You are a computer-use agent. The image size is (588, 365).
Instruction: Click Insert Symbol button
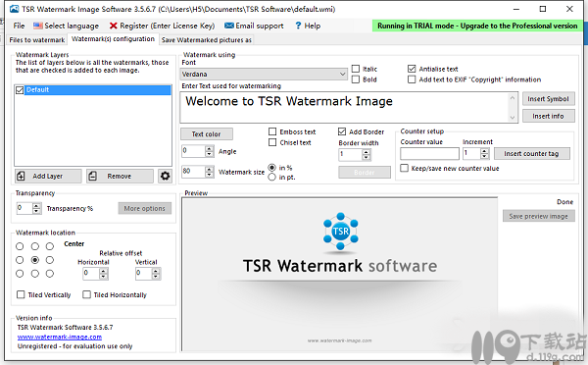[548, 99]
